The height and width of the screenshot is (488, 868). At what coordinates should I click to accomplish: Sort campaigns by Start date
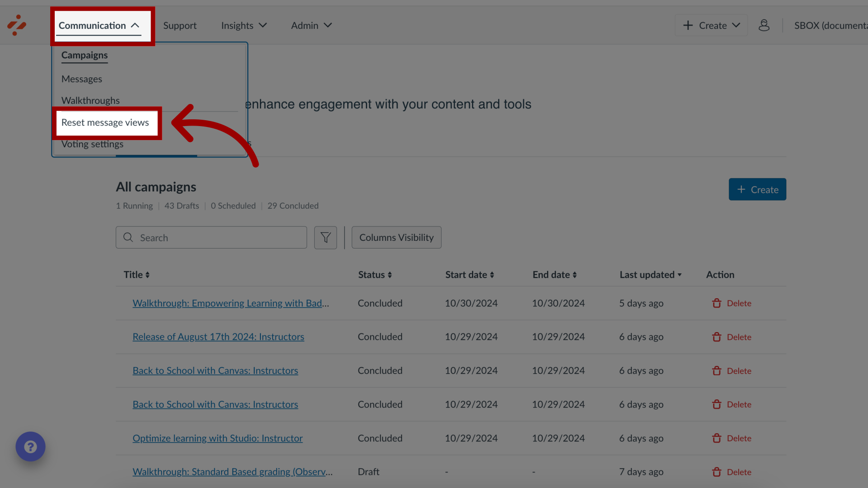(x=470, y=275)
